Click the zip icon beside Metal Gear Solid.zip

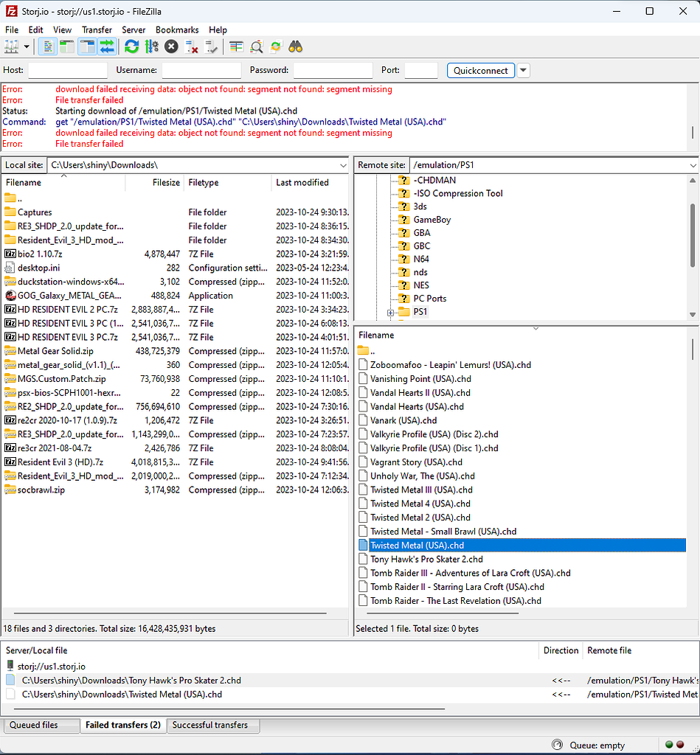tap(10, 351)
